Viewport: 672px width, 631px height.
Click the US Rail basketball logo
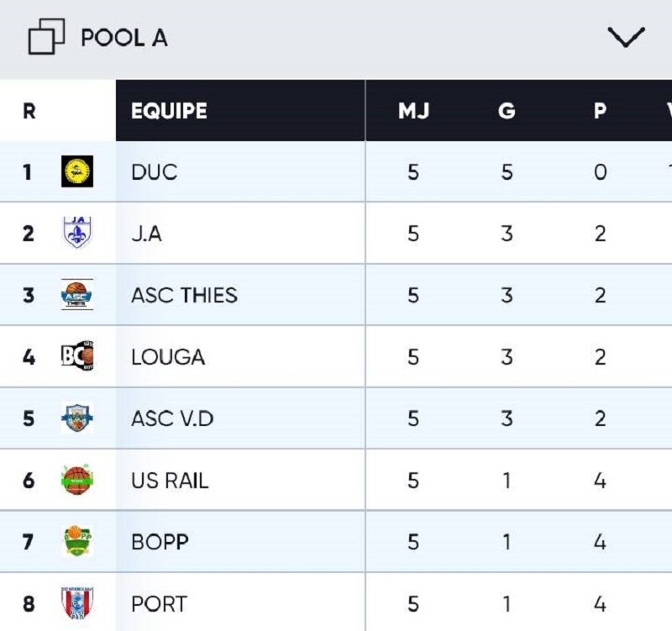(x=77, y=481)
